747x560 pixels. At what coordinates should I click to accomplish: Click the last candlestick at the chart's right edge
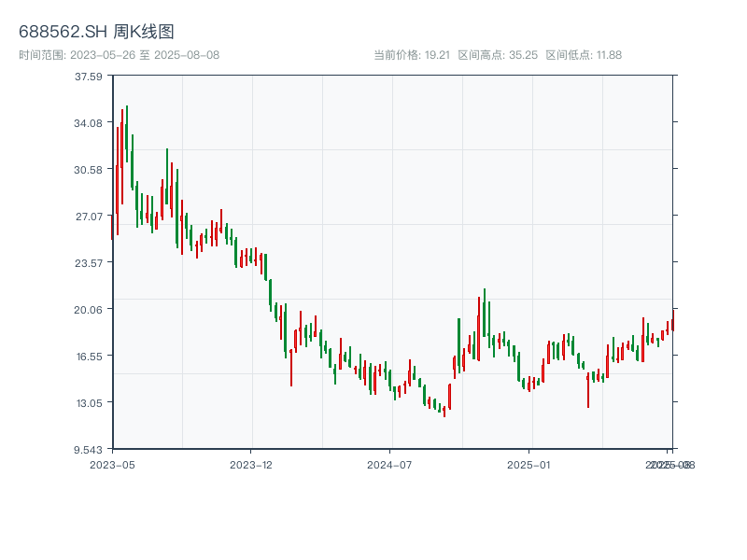[672, 324]
